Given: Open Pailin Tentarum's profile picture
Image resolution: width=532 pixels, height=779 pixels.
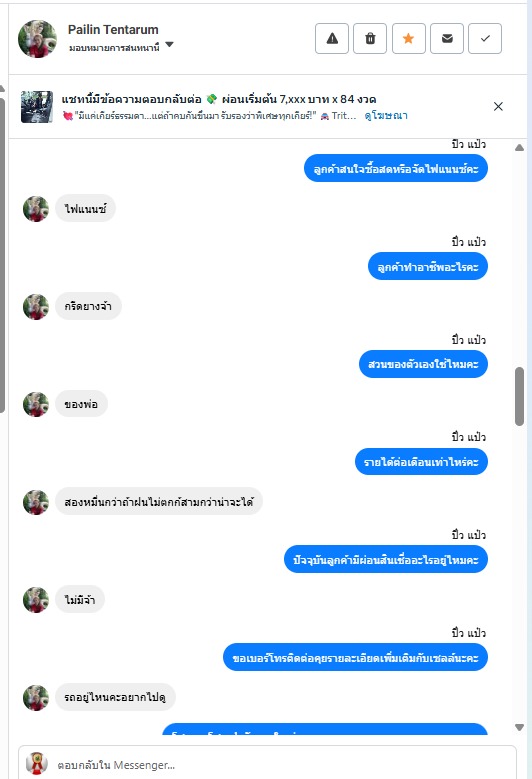Looking at the screenshot, I should click(x=37, y=39).
